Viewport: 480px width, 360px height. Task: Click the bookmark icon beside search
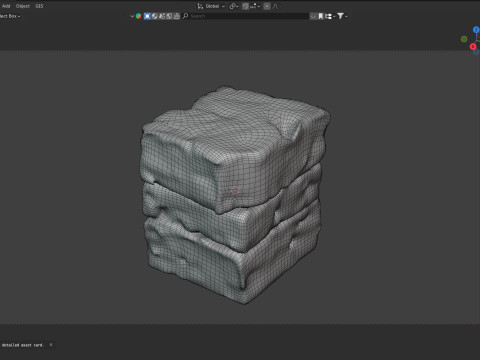click(x=321, y=16)
